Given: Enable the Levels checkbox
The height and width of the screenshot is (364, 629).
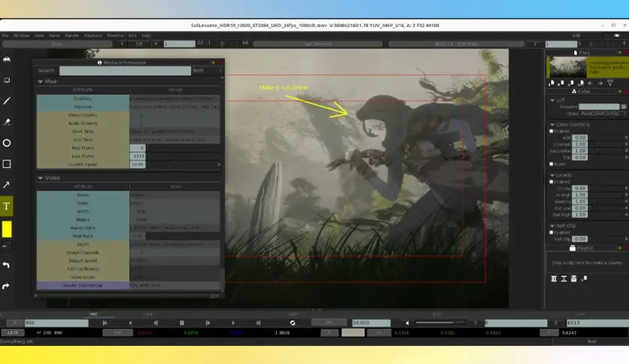Looking at the screenshot, I should 552,181.
